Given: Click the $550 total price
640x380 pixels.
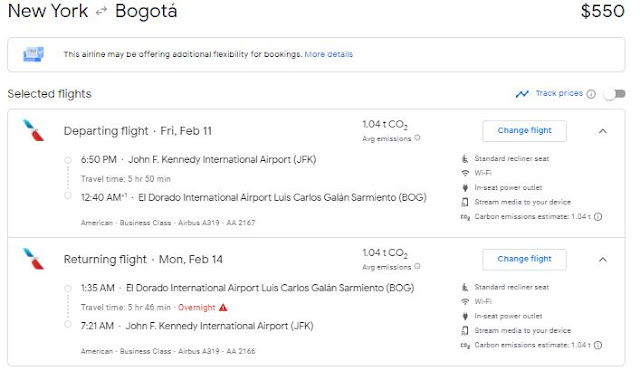Looking at the screenshot, I should tap(602, 11).
